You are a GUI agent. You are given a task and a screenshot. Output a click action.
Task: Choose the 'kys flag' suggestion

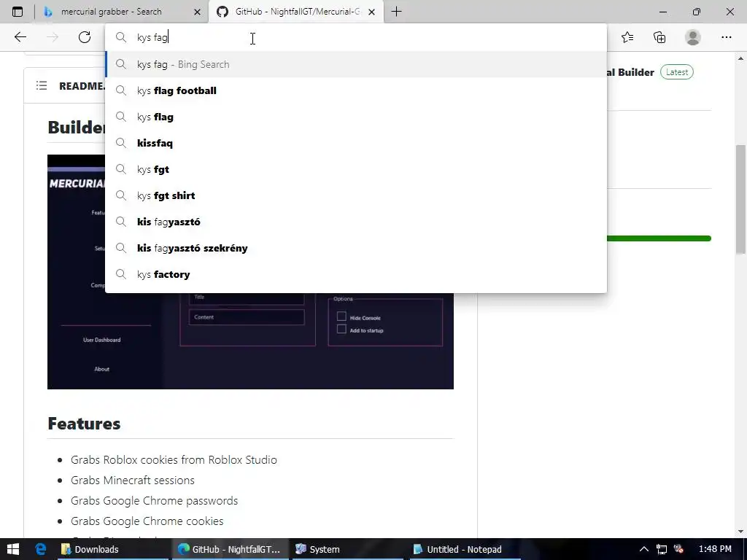click(x=356, y=117)
